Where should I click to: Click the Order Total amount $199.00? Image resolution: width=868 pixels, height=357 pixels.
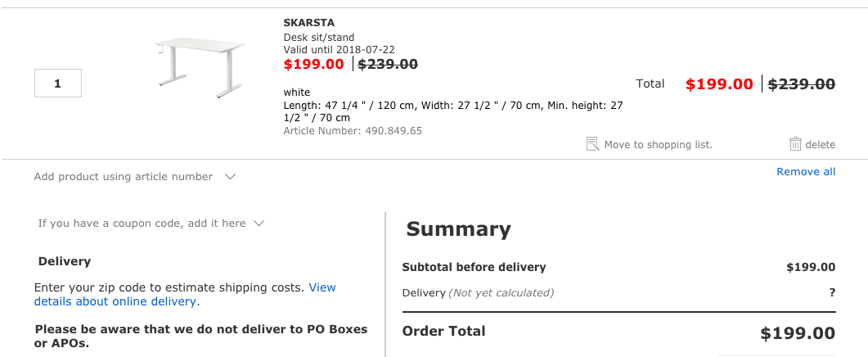(x=798, y=333)
